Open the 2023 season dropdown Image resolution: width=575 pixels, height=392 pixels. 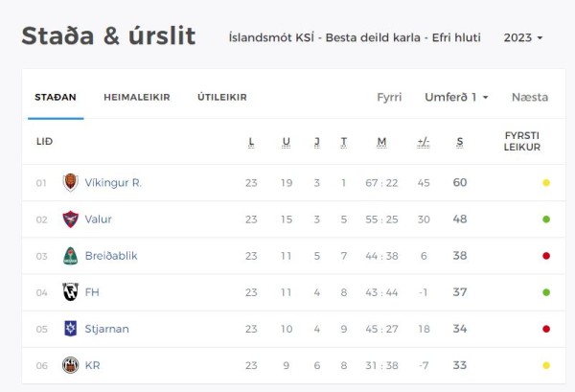pos(523,37)
